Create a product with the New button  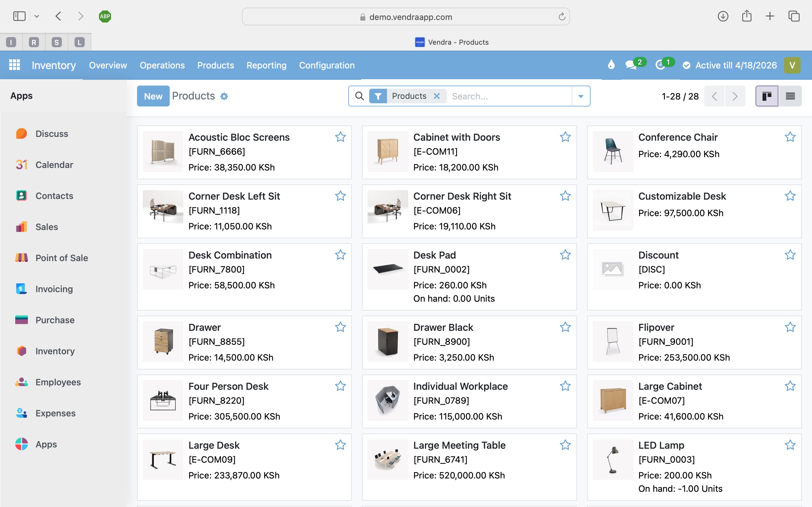[x=153, y=96]
